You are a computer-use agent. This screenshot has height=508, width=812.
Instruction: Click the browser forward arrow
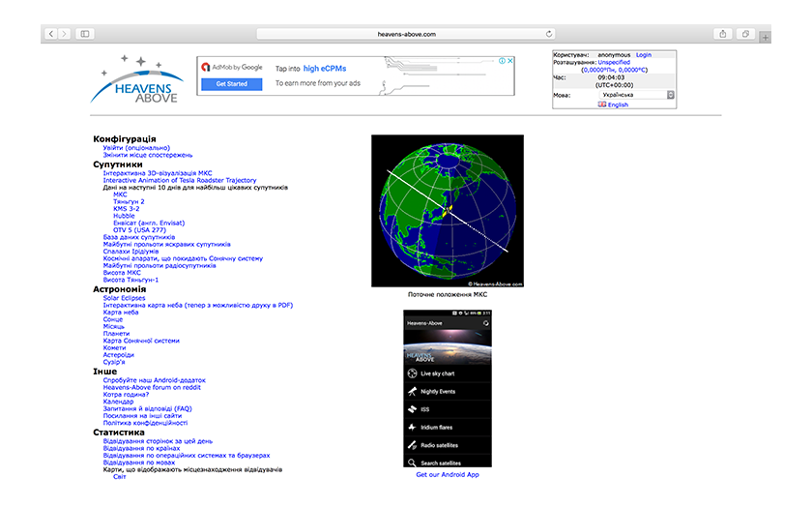[64, 34]
